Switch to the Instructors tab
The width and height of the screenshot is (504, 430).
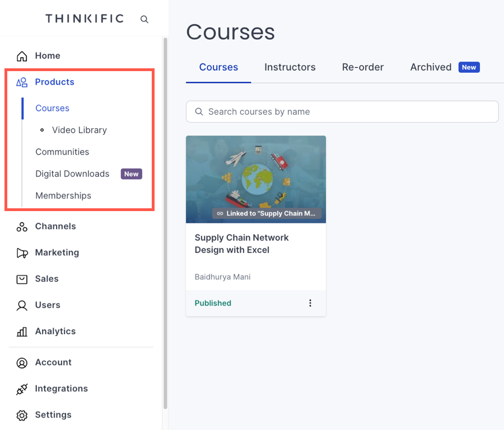click(x=290, y=67)
